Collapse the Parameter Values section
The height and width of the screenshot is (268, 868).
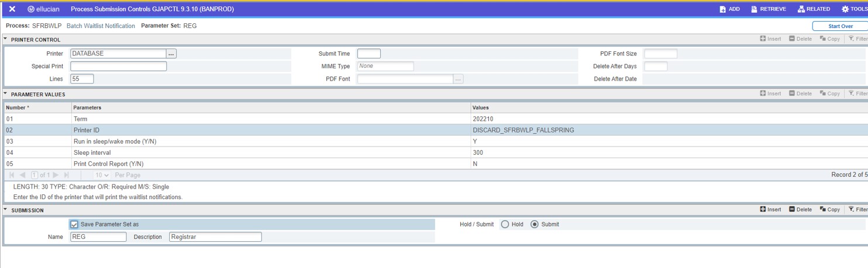(x=6, y=93)
